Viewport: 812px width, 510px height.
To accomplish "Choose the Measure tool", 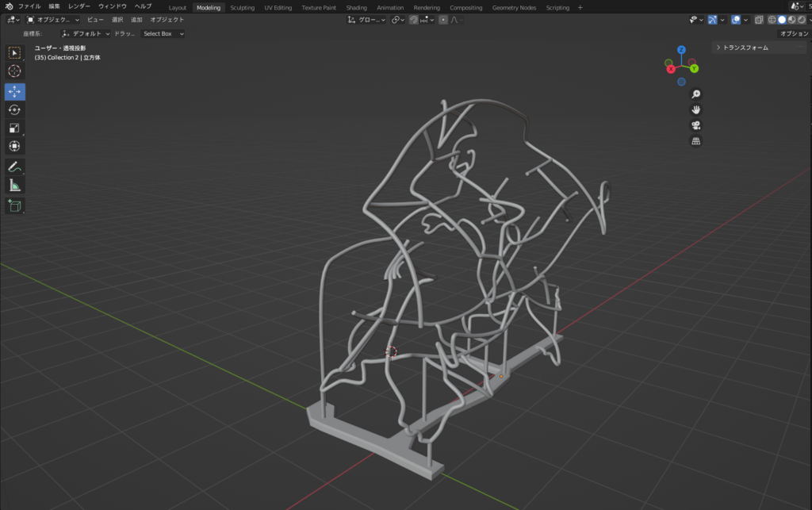I will (x=14, y=186).
